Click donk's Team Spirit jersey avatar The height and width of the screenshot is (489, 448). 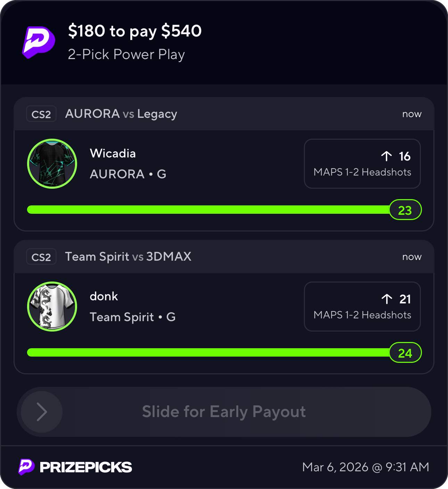52,307
